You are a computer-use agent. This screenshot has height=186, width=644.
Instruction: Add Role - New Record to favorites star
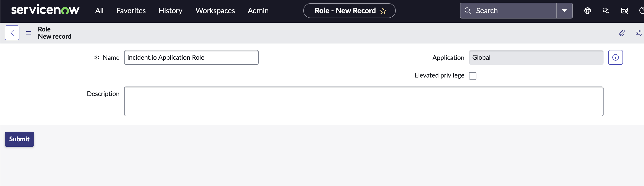tap(383, 11)
